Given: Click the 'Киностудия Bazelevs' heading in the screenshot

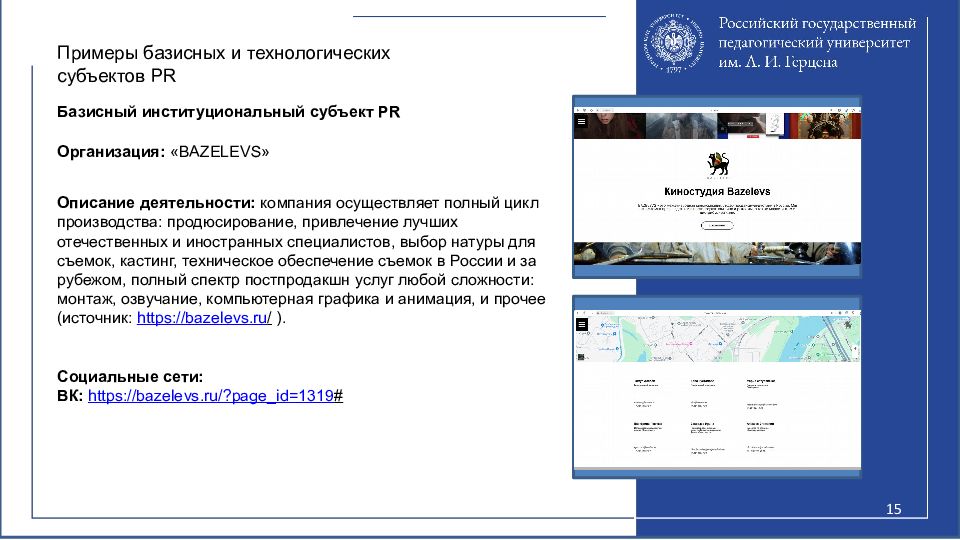Looking at the screenshot, I should tap(717, 192).
